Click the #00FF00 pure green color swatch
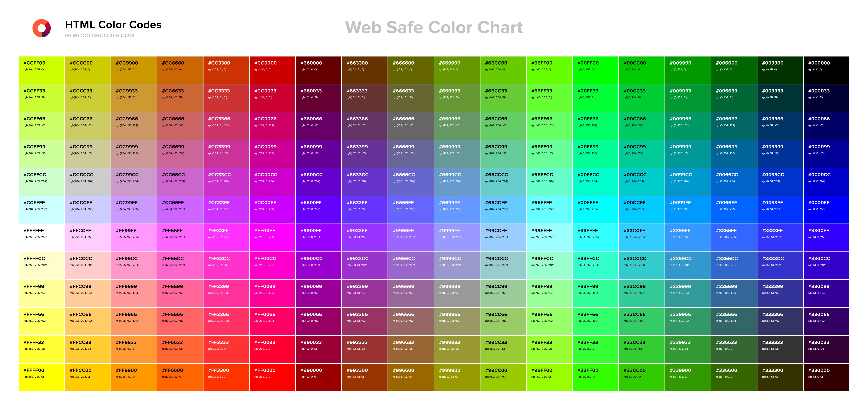Viewport: 868px width, 410px height. [595, 66]
